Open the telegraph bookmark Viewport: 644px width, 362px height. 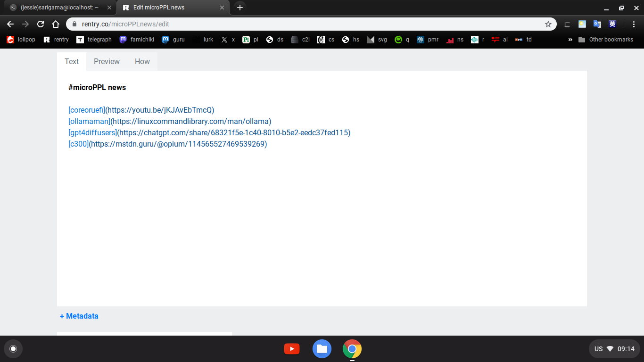point(94,40)
